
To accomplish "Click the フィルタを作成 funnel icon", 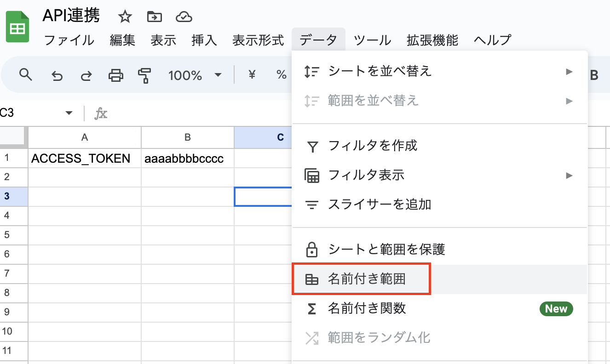I will (312, 147).
